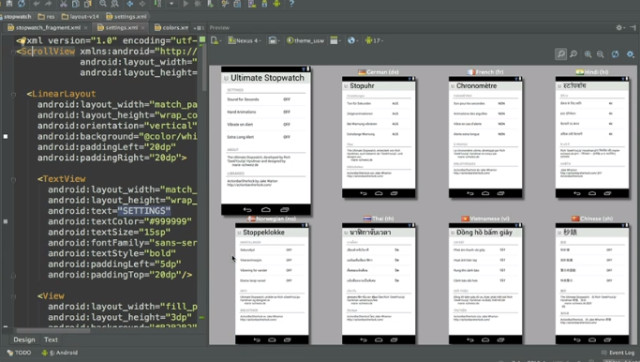Switch to the colors.xml editor tab
This screenshot has height=362, width=640.
click(171, 28)
